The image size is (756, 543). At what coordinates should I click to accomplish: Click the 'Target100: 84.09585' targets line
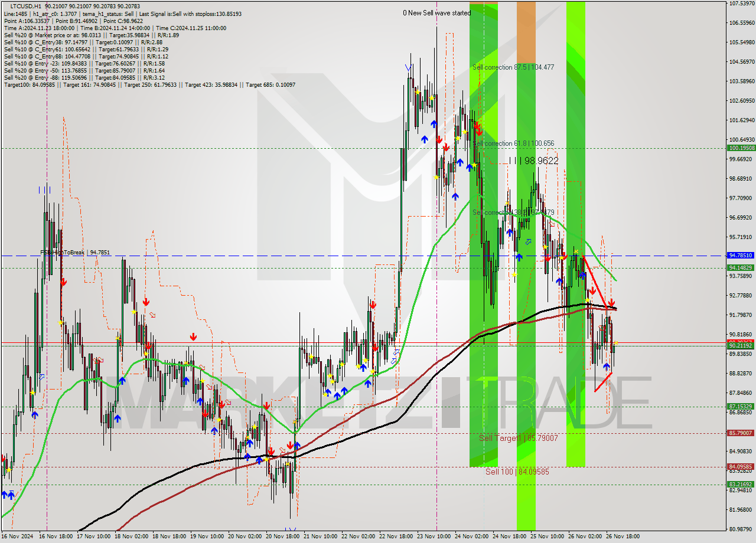(149, 84)
